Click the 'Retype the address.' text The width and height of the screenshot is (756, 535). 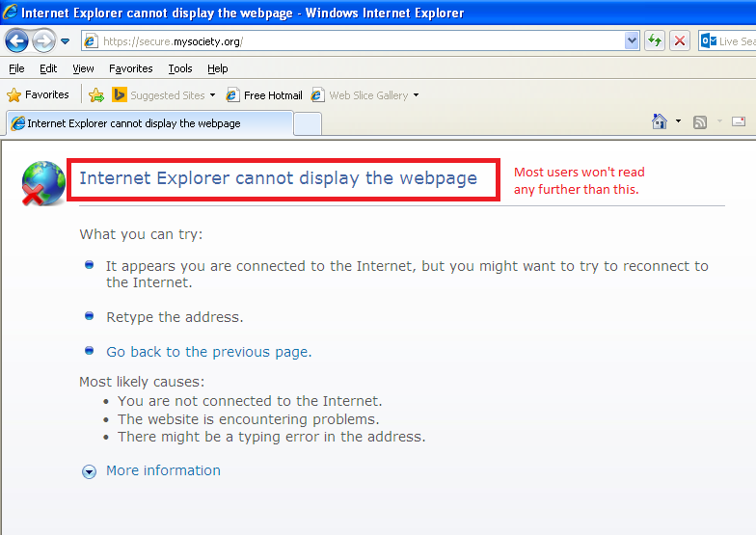point(175,317)
